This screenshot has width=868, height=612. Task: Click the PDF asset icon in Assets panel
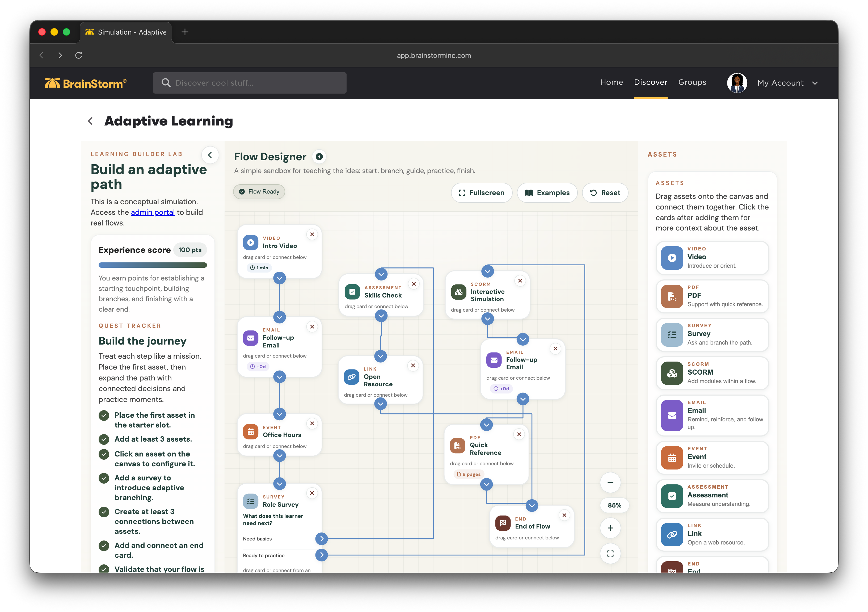tap(672, 296)
